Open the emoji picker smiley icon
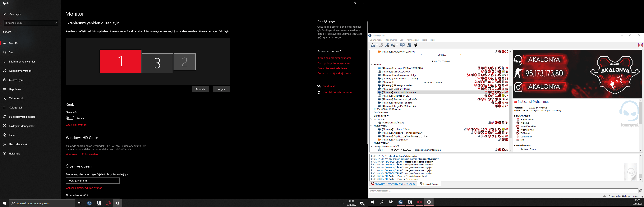 (641, 191)
